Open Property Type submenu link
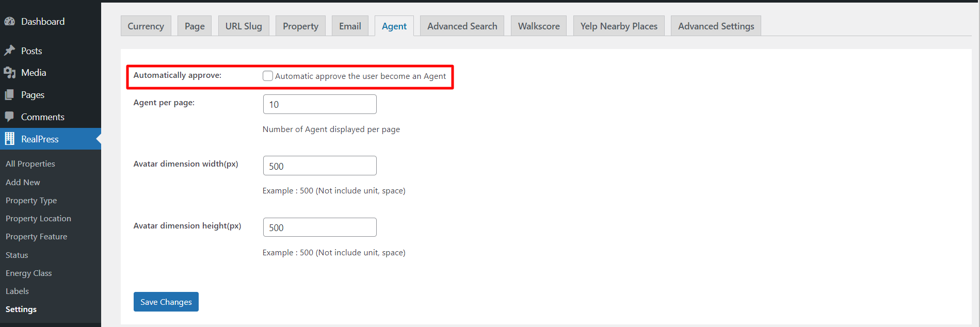Image resolution: width=980 pixels, height=327 pixels. (31, 200)
